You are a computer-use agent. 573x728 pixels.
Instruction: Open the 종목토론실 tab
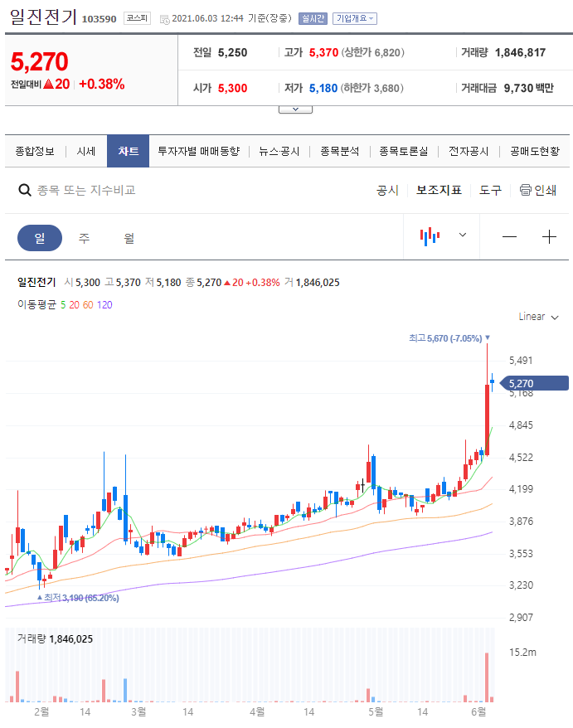point(404,151)
